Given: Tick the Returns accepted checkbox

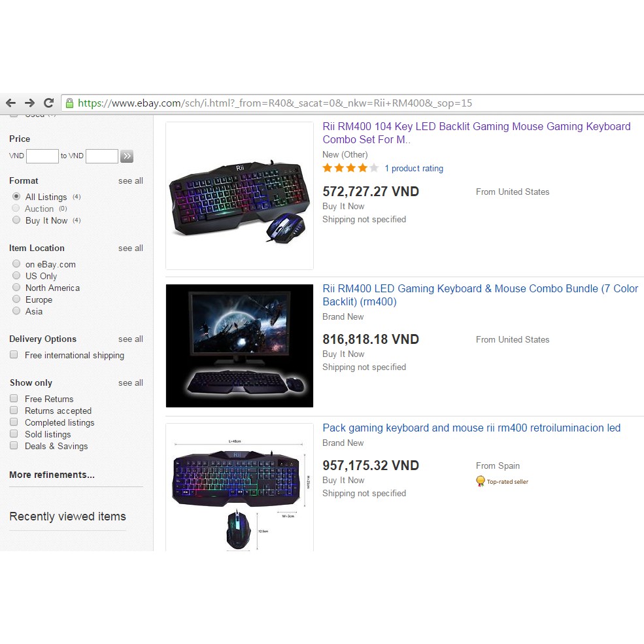Looking at the screenshot, I should [x=14, y=410].
